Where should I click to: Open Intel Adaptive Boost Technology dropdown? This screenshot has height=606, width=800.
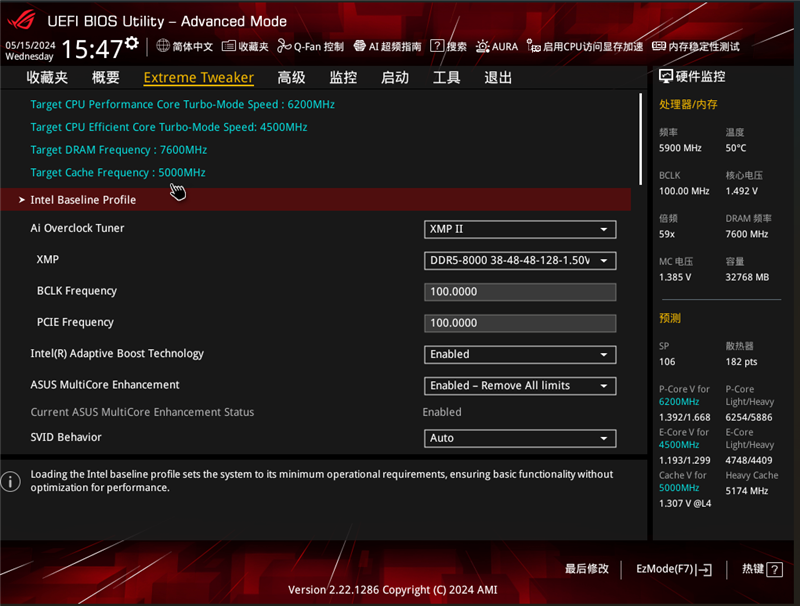[x=520, y=355]
